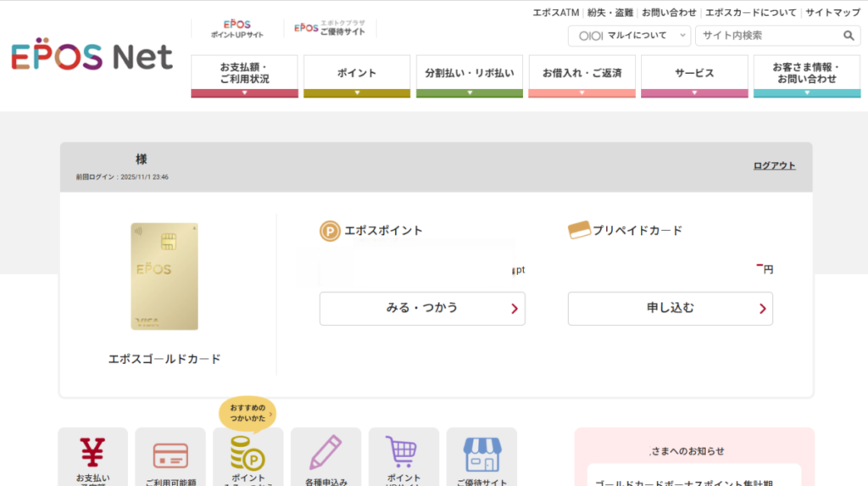
Task: Expand the サービス navigation menu
Action: [694, 76]
